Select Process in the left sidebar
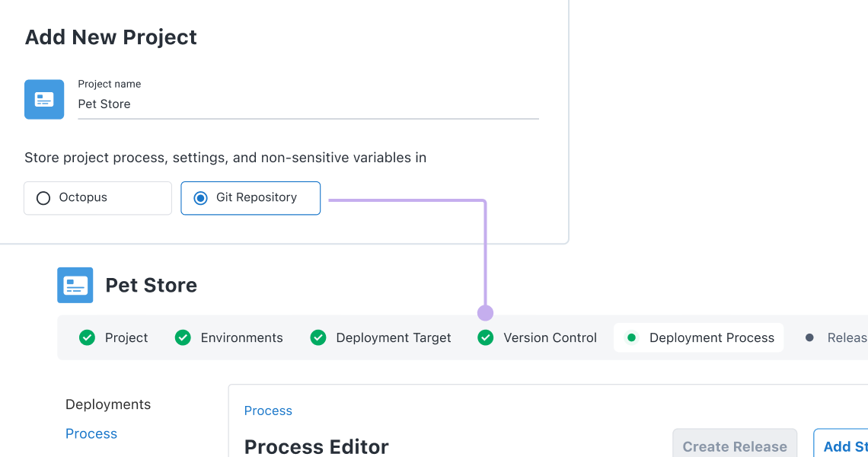Image resolution: width=868 pixels, height=457 pixels. [x=91, y=433]
